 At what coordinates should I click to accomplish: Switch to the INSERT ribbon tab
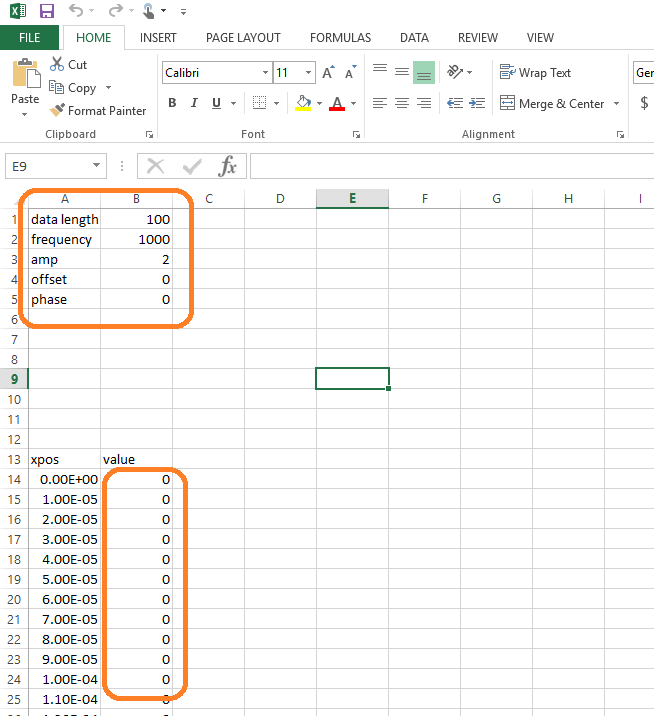pos(159,38)
